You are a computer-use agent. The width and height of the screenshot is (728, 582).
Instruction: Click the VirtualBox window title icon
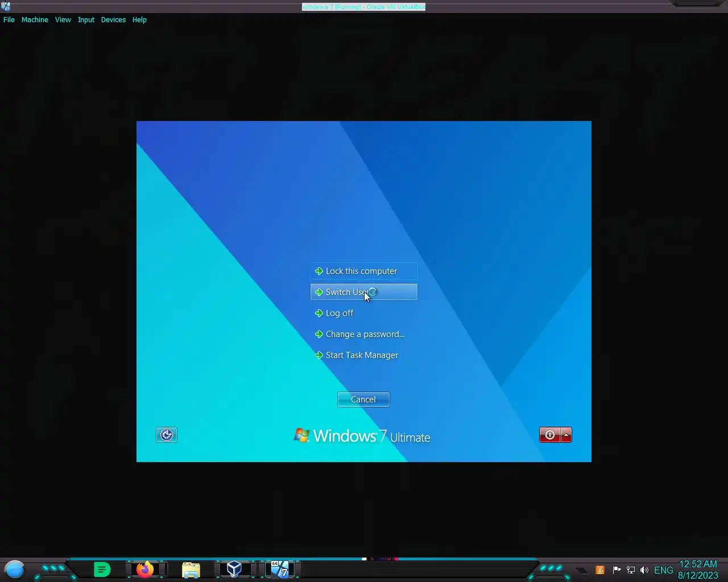click(6, 6)
